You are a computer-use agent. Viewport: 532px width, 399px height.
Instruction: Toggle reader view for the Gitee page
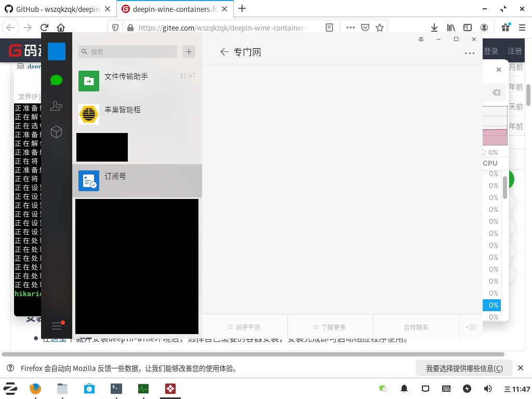pyautogui.click(x=329, y=28)
